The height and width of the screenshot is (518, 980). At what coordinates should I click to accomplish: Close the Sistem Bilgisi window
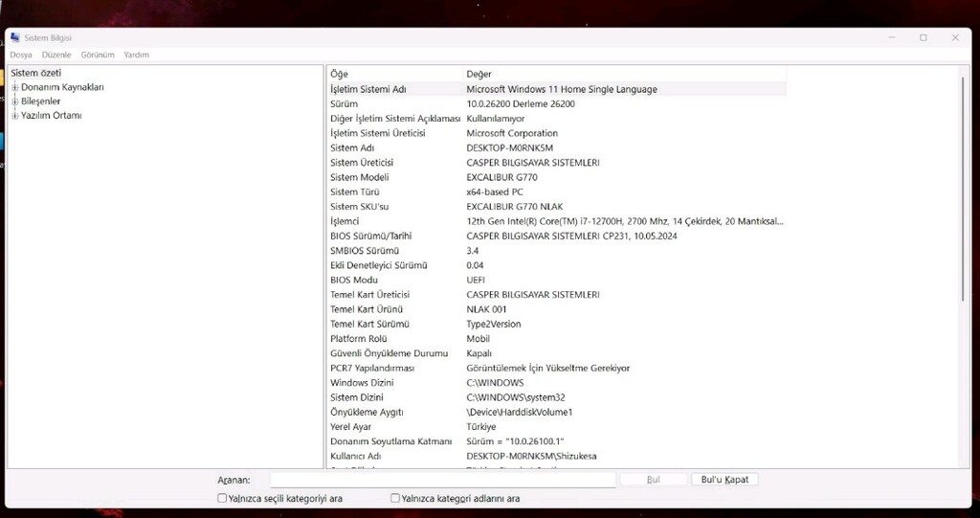click(x=955, y=37)
